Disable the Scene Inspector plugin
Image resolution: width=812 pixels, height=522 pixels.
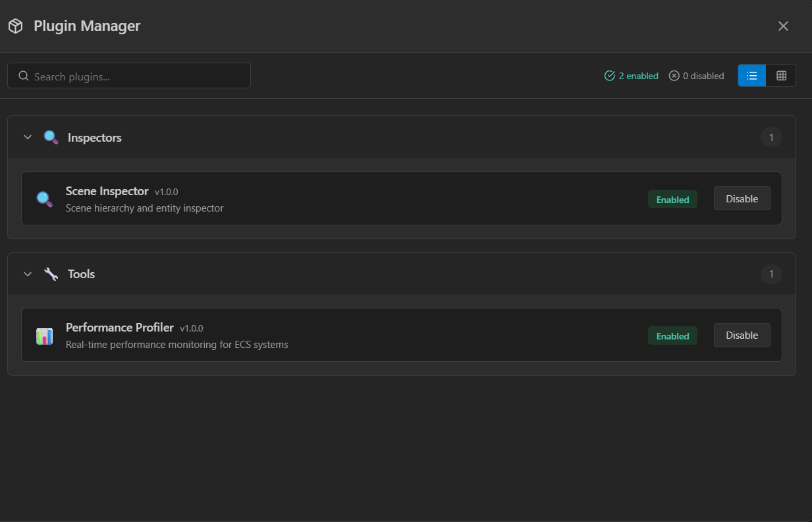742,198
